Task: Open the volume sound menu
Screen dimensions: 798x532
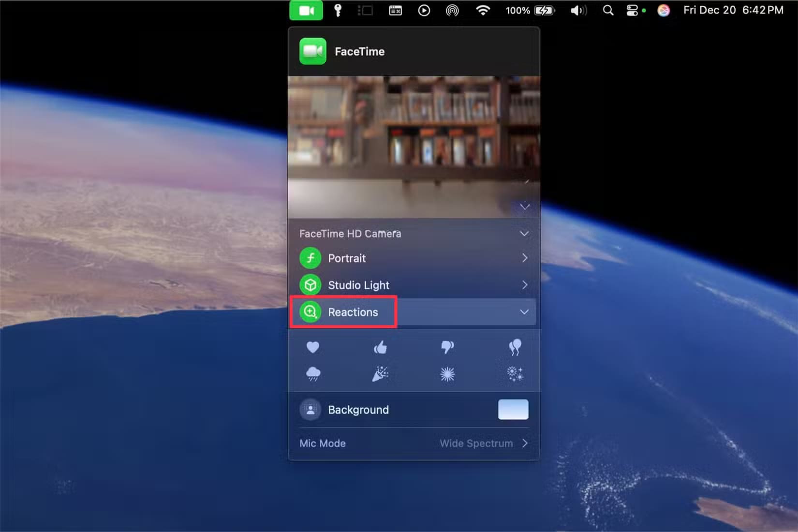Action: (x=578, y=10)
